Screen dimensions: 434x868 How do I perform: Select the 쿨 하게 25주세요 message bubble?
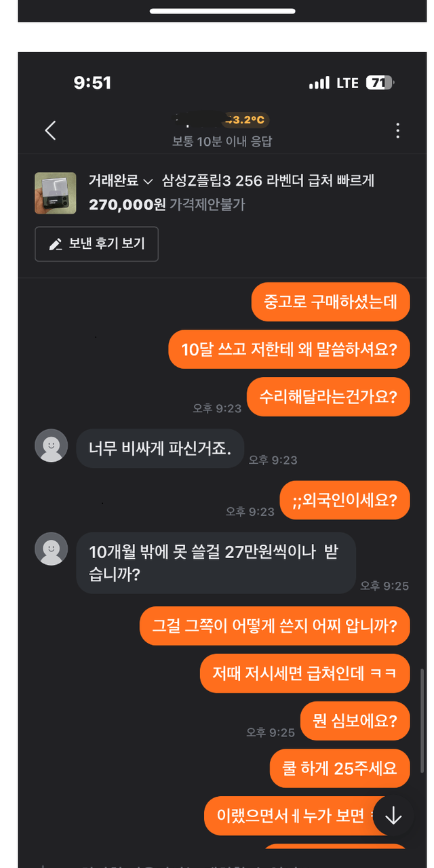coord(340,768)
